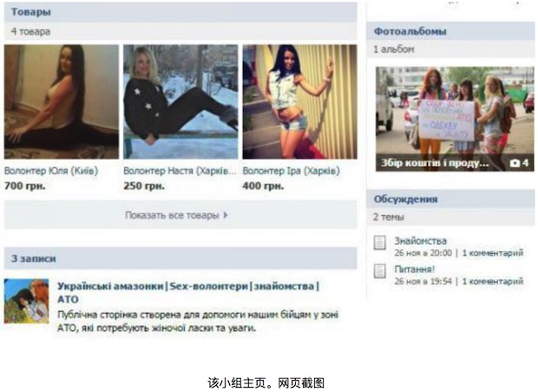The image size is (538, 392).
Task: Click the Українські амазонки post title link
Action: (x=188, y=292)
